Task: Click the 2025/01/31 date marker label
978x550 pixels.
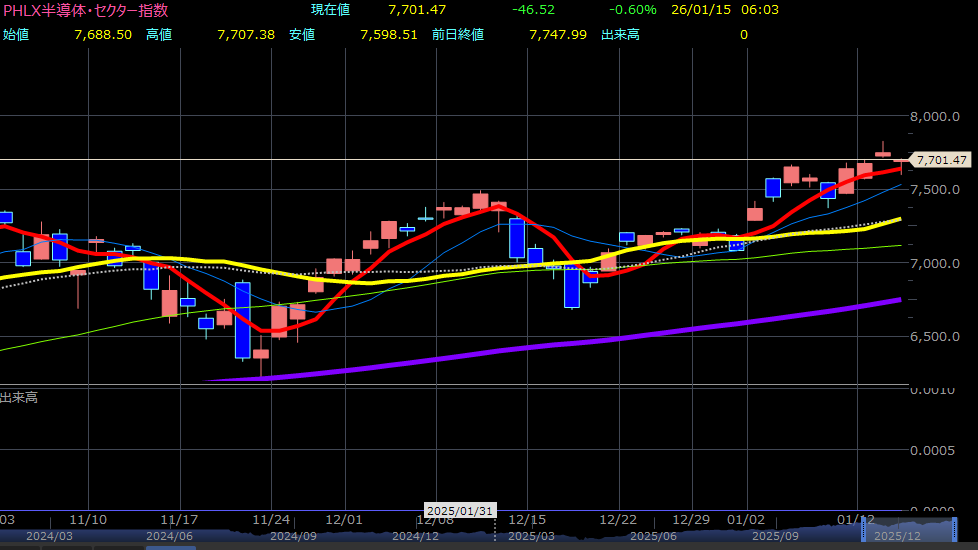Action: pyautogui.click(x=461, y=511)
